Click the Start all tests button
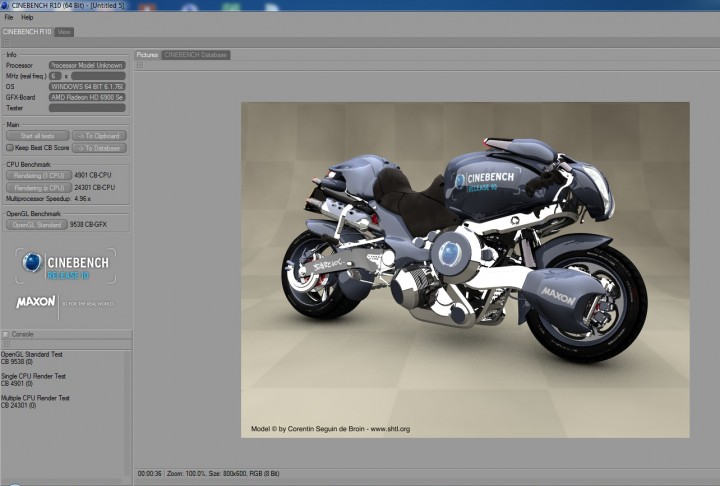Image resolution: width=720 pixels, height=486 pixels. [38, 136]
